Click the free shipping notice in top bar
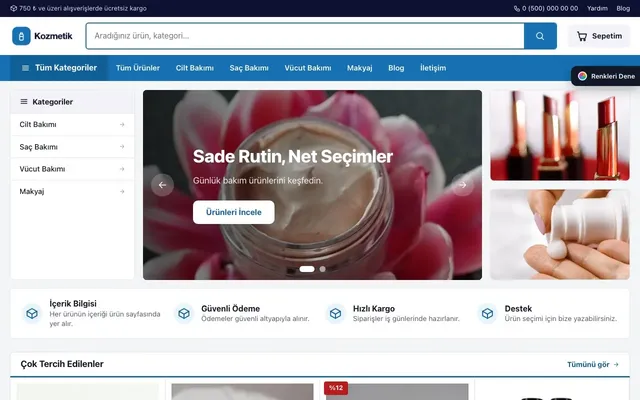This screenshot has height=400, width=640. click(78, 8)
